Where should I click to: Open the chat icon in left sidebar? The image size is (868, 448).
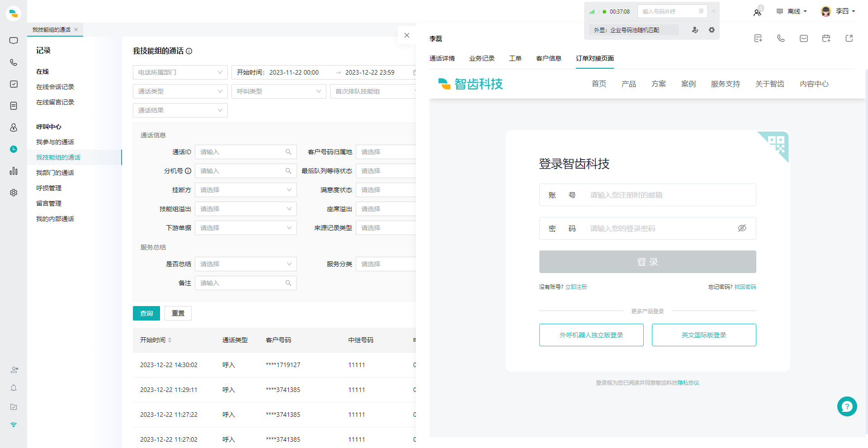14,41
